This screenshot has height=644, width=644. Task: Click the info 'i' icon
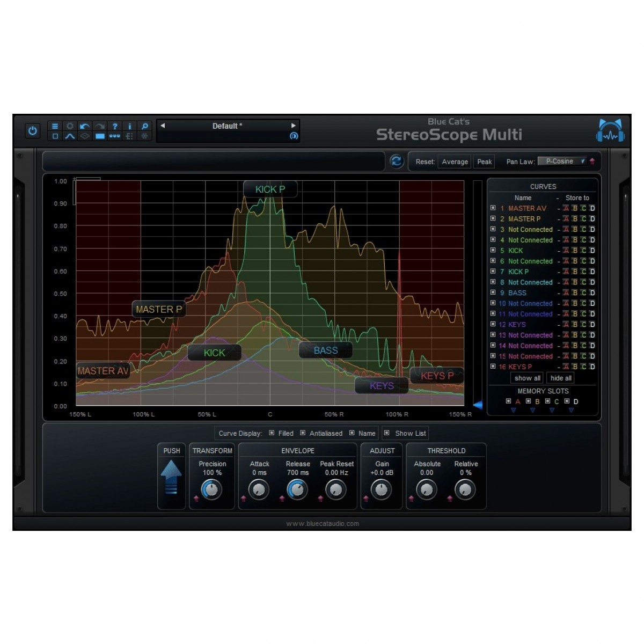(x=129, y=126)
